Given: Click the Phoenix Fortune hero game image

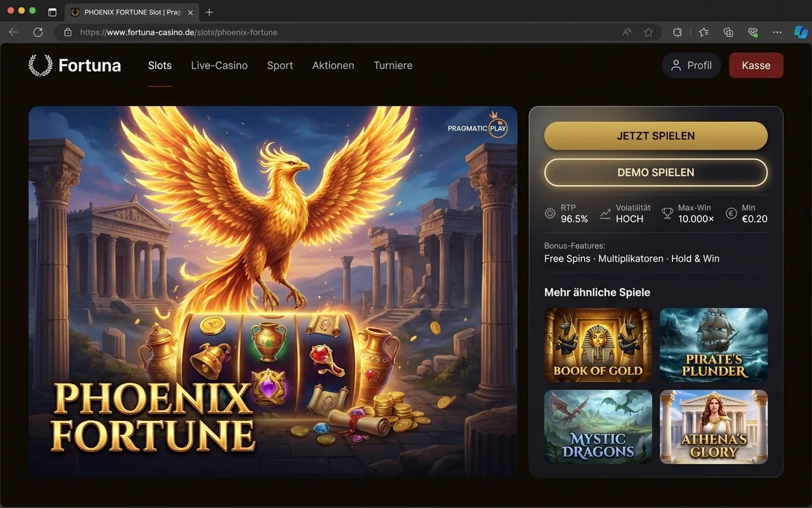Looking at the screenshot, I should click(273, 291).
